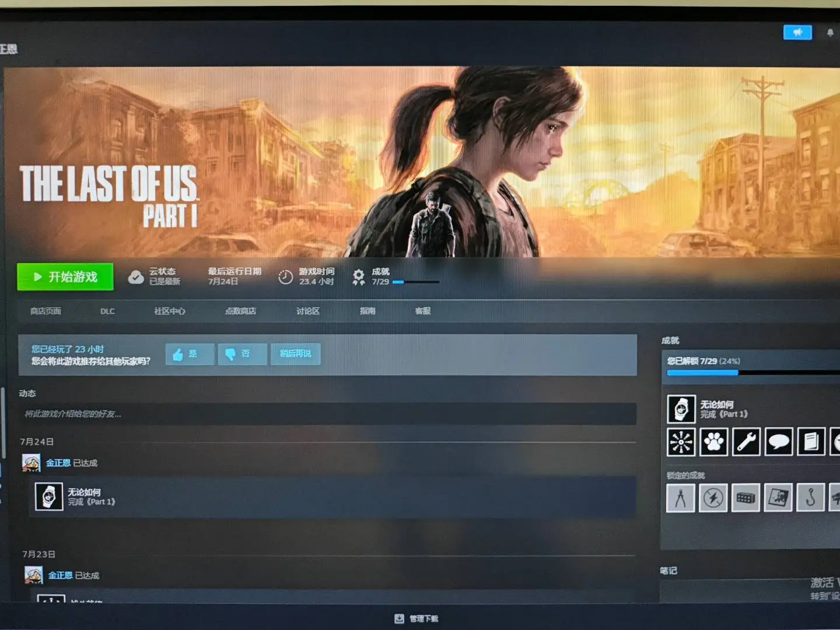840x630 pixels.
Task: Click the 云状态 已是最新 text
Action: click(164, 276)
